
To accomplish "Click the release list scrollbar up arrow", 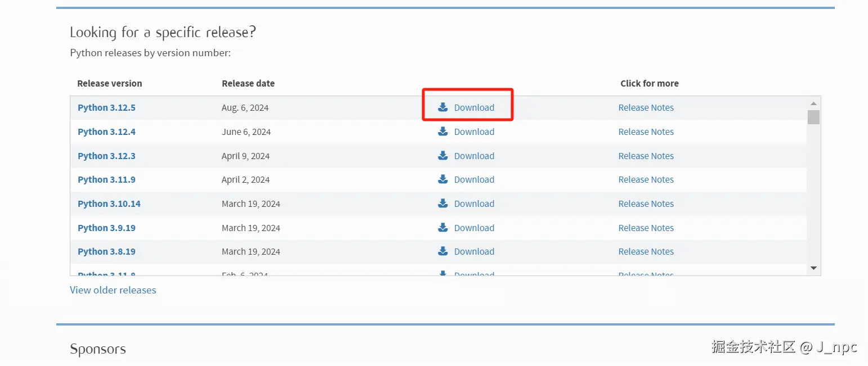I will [x=813, y=103].
